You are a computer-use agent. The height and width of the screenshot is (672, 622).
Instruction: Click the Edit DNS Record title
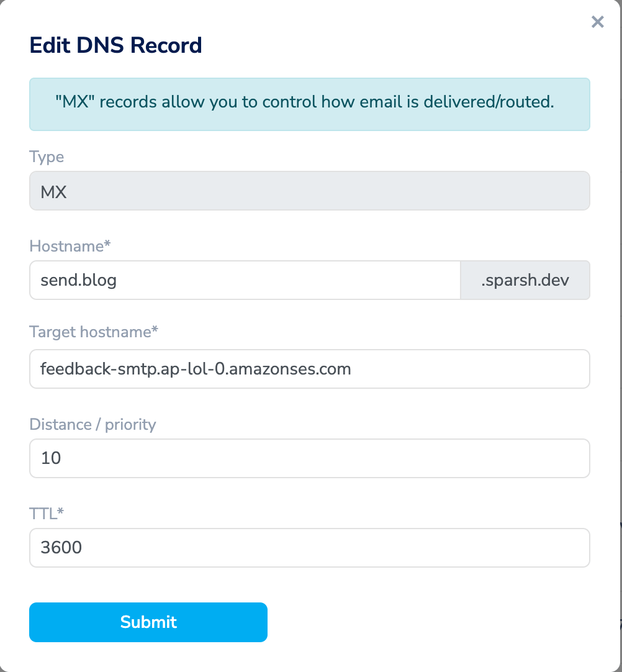click(x=115, y=45)
